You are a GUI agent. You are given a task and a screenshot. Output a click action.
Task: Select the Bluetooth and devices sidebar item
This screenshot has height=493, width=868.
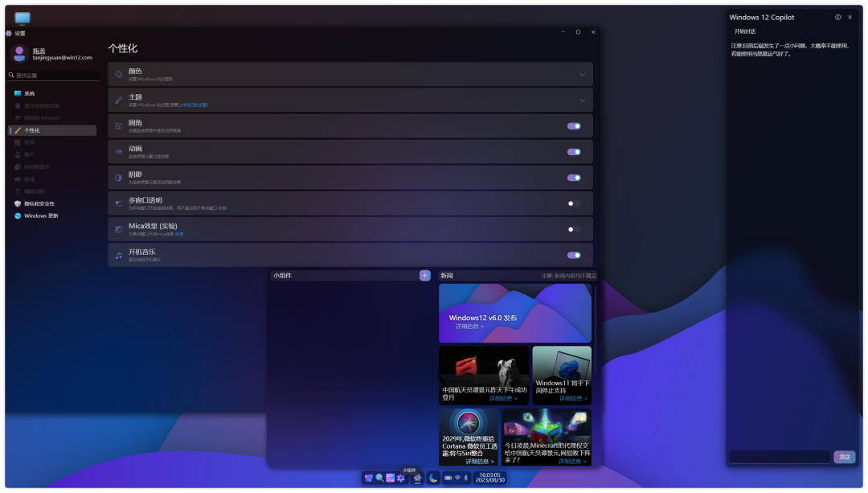(52, 106)
